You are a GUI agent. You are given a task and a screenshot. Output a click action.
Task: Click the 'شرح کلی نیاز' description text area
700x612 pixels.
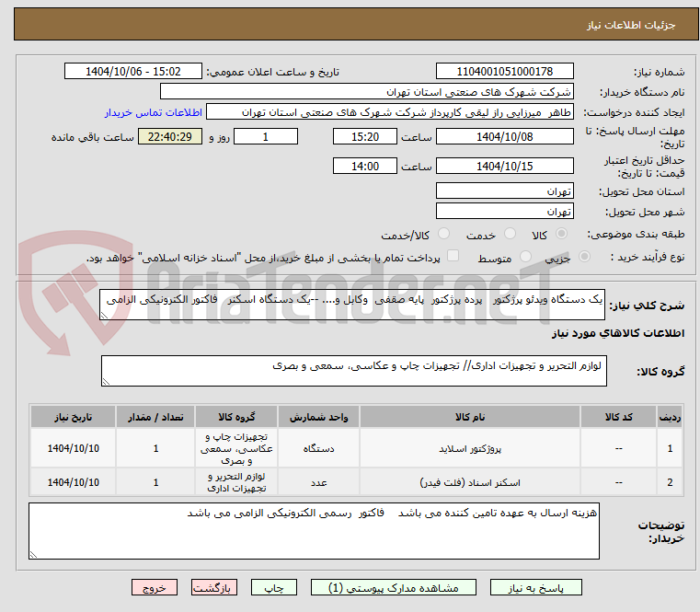(x=352, y=305)
